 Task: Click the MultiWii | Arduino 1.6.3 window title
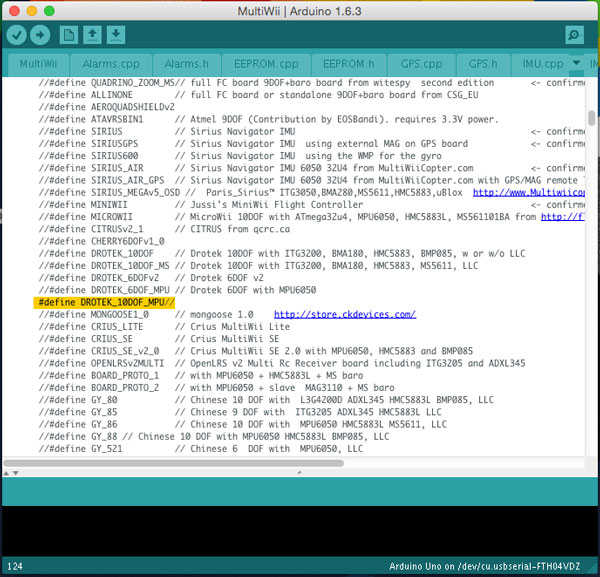coord(299,11)
